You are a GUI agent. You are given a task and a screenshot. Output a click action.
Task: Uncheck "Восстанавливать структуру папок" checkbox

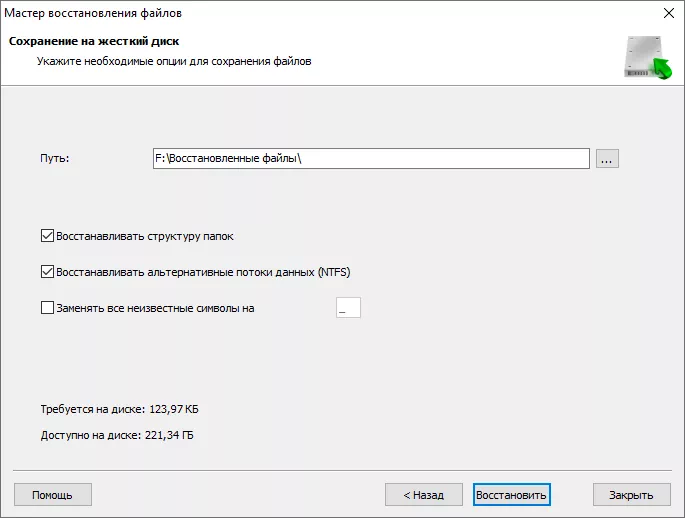pyautogui.click(x=47, y=236)
